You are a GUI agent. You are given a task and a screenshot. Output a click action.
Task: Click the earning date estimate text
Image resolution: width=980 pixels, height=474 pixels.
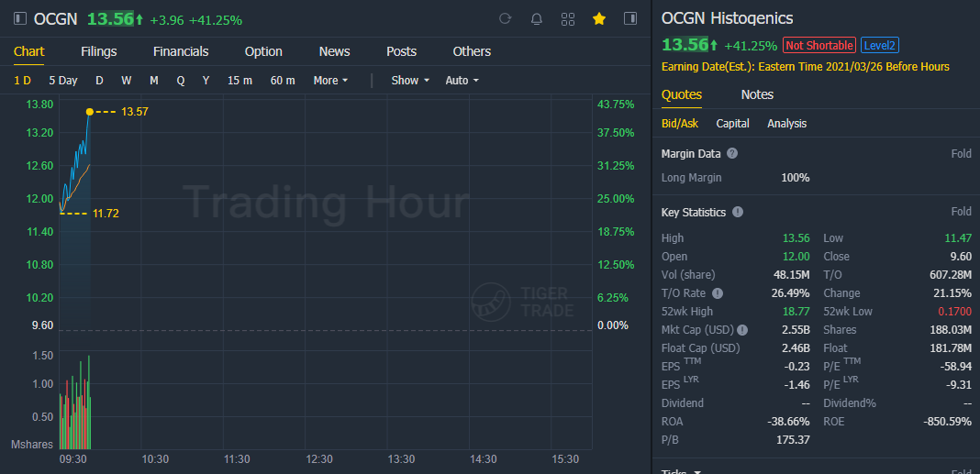pos(805,67)
